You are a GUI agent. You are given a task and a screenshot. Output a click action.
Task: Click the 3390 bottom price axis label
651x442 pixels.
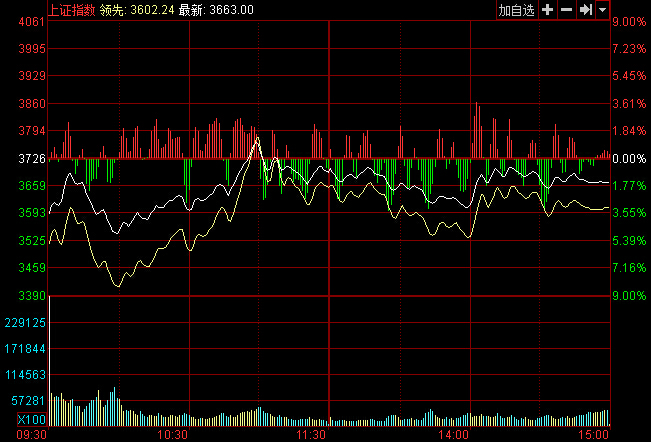33,296
